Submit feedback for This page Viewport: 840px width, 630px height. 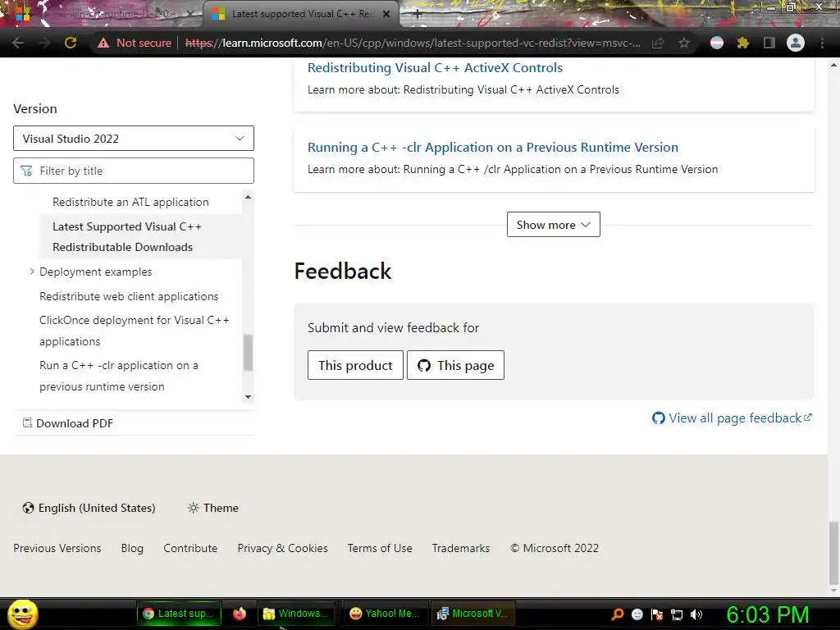point(455,365)
